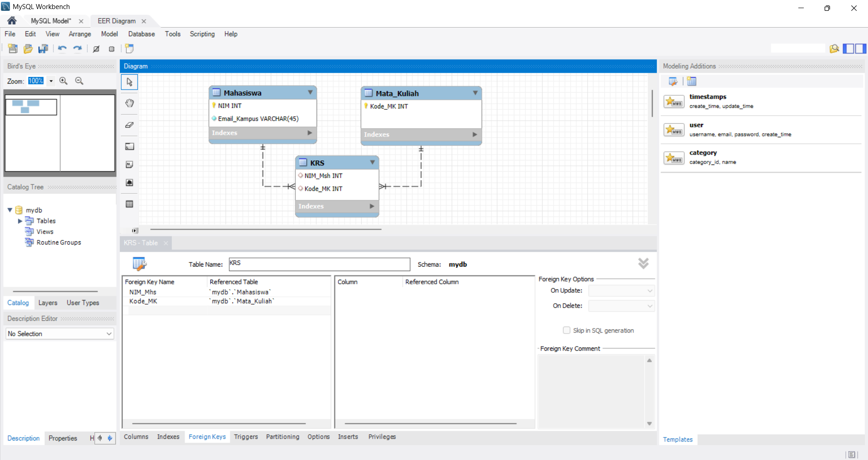The width and height of the screenshot is (868, 460).
Task: Expand the Tables node in catalog tree
Action: pos(20,221)
